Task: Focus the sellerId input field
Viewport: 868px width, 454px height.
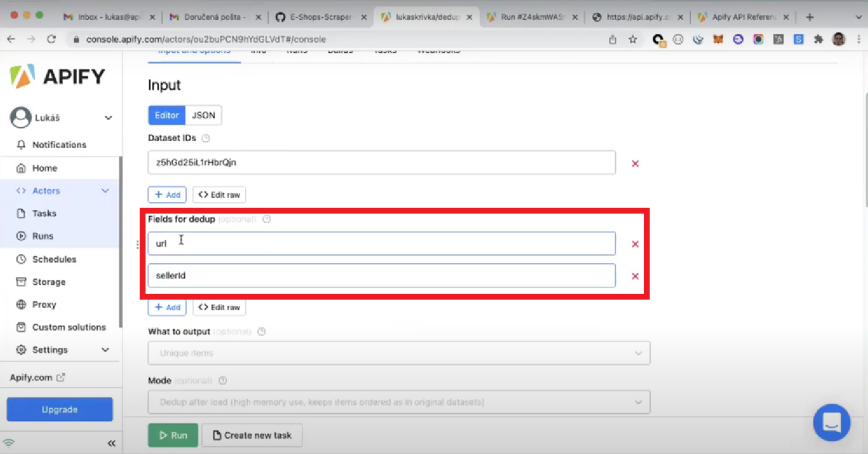Action: (381, 276)
